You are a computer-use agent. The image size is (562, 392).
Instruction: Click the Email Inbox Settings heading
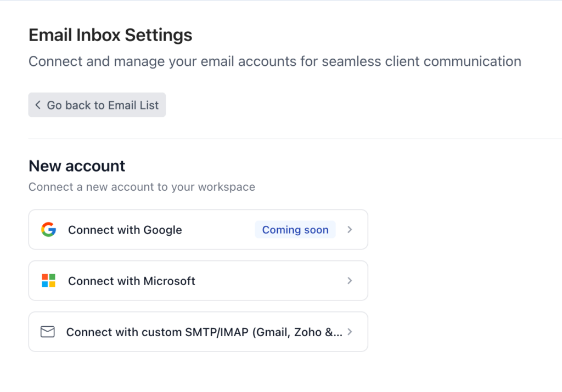[x=110, y=35]
